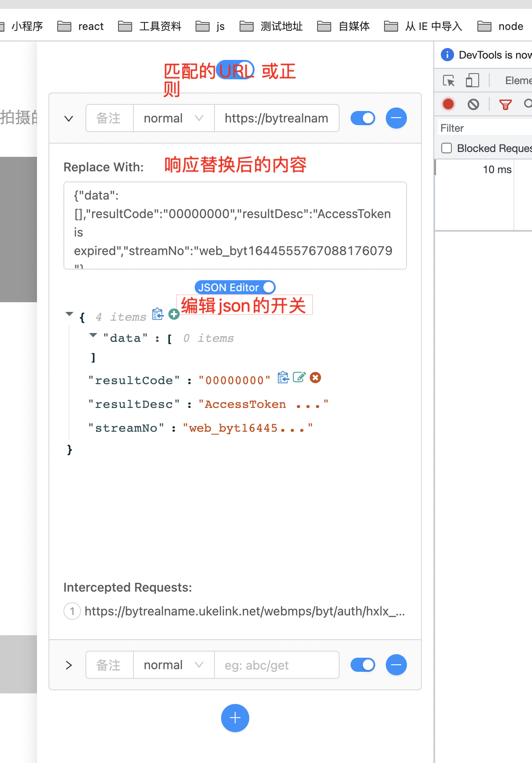The width and height of the screenshot is (532, 763).
Task: Disable the first rule's enable switch
Action: pyautogui.click(x=363, y=118)
